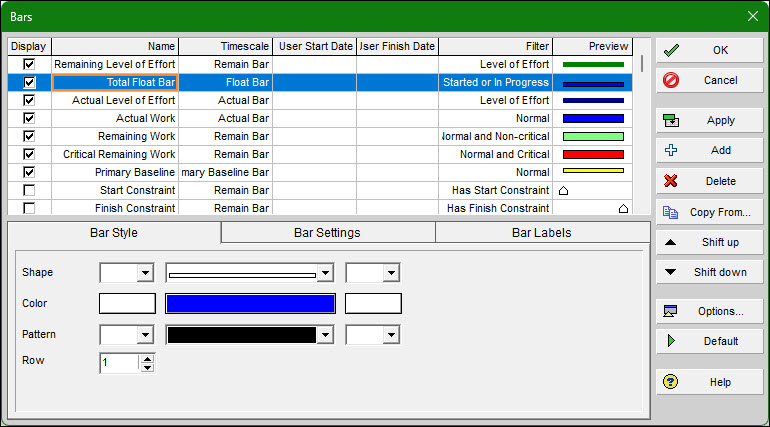This screenshot has height=427, width=770.
Task: Click the Display column header
Action: tap(29, 46)
